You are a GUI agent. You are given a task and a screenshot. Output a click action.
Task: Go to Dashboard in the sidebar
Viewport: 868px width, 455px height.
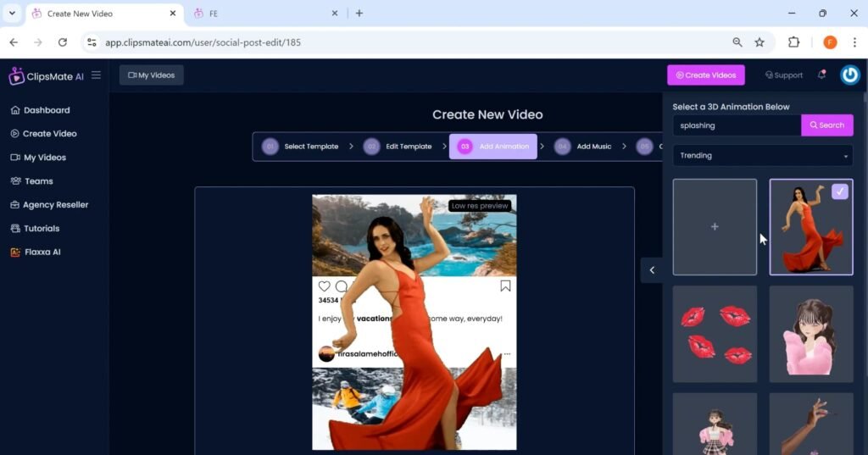click(47, 110)
